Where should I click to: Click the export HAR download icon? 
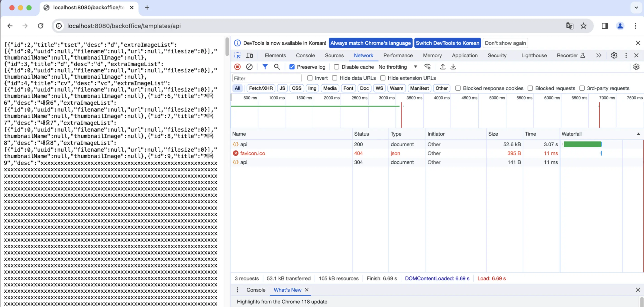pos(453,67)
